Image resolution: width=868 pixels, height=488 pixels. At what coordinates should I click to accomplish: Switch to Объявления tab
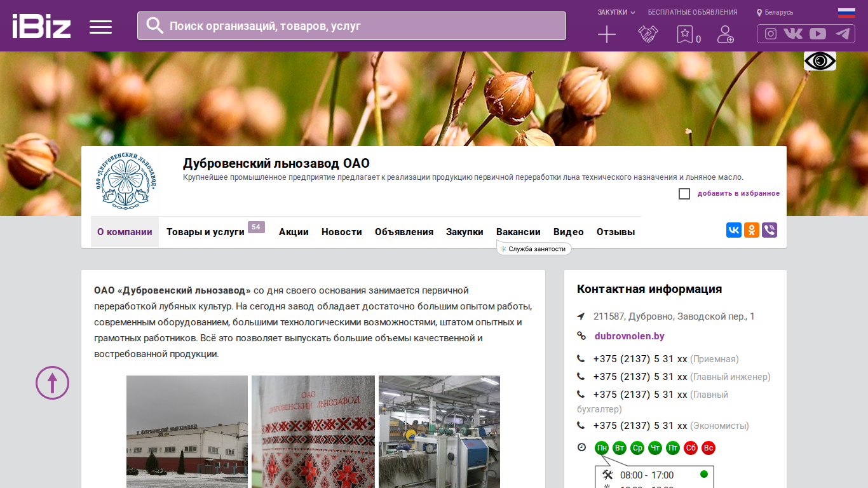pos(404,232)
